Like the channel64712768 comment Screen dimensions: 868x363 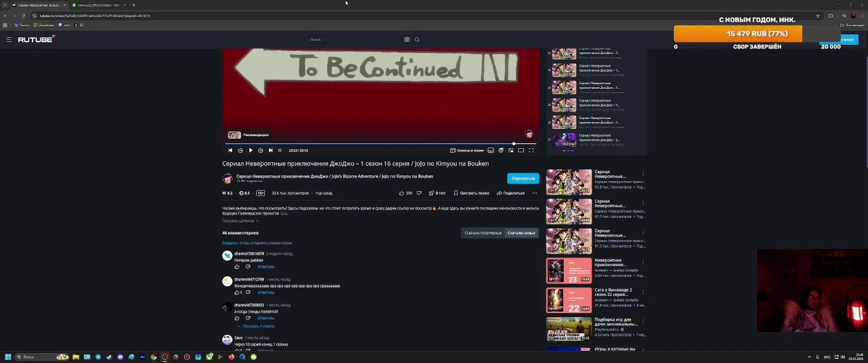pyautogui.click(x=238, y=292)
